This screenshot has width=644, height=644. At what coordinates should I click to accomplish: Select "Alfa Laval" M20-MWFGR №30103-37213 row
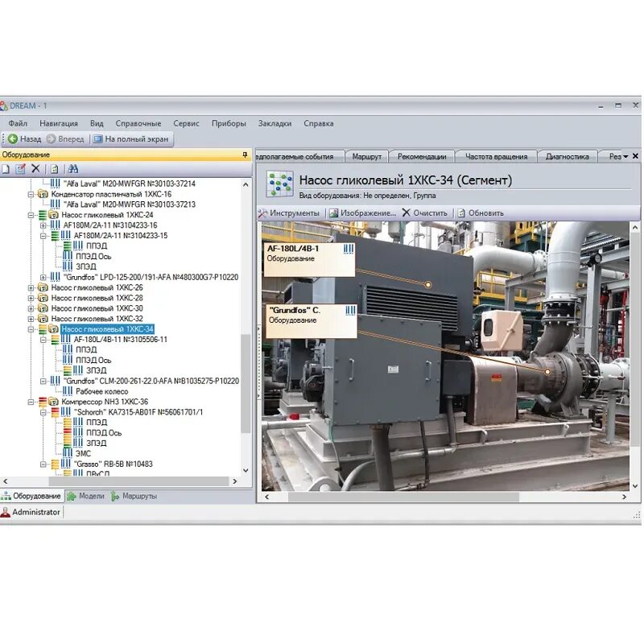(x=130, y=204)
